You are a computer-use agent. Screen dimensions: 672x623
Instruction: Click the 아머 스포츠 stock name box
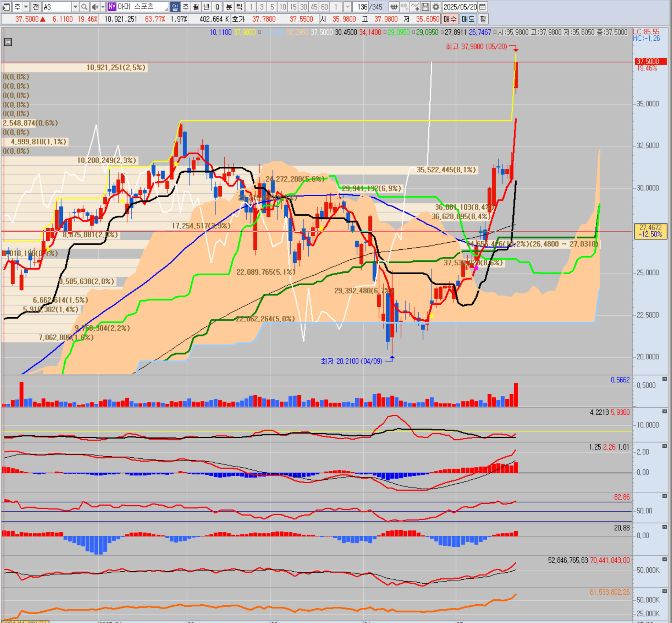[x=138, y=7]
